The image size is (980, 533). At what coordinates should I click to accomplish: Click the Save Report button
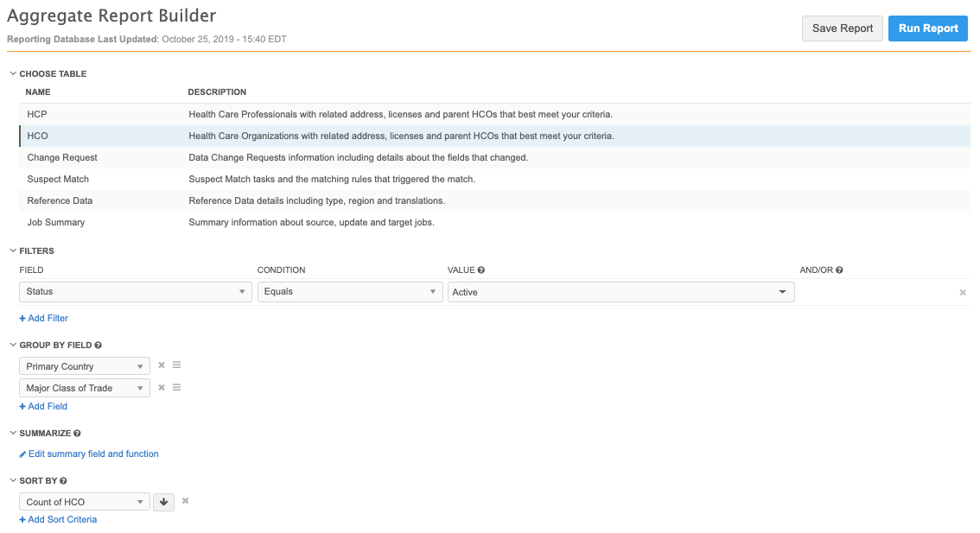click(x=842, y=29)
